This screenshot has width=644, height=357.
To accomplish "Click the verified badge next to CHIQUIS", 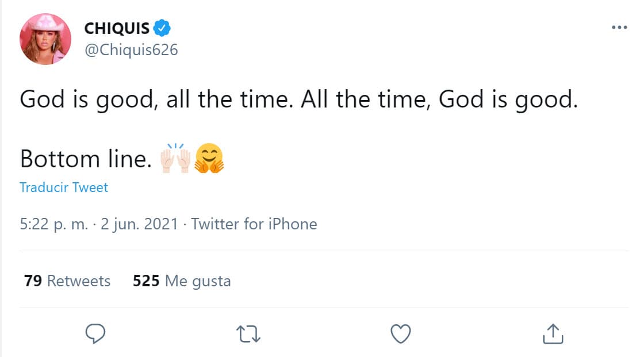I will pos(163,26).
